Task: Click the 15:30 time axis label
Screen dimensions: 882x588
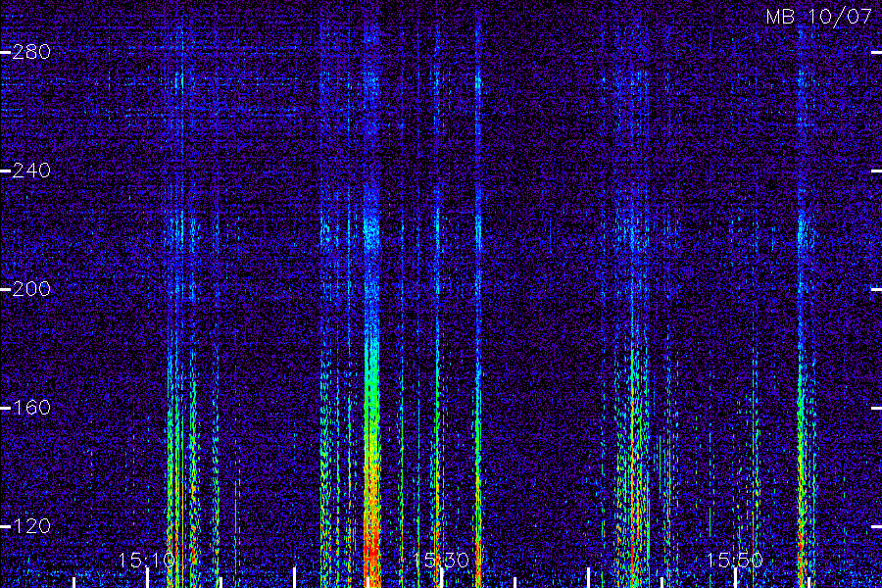Action: 441,561
